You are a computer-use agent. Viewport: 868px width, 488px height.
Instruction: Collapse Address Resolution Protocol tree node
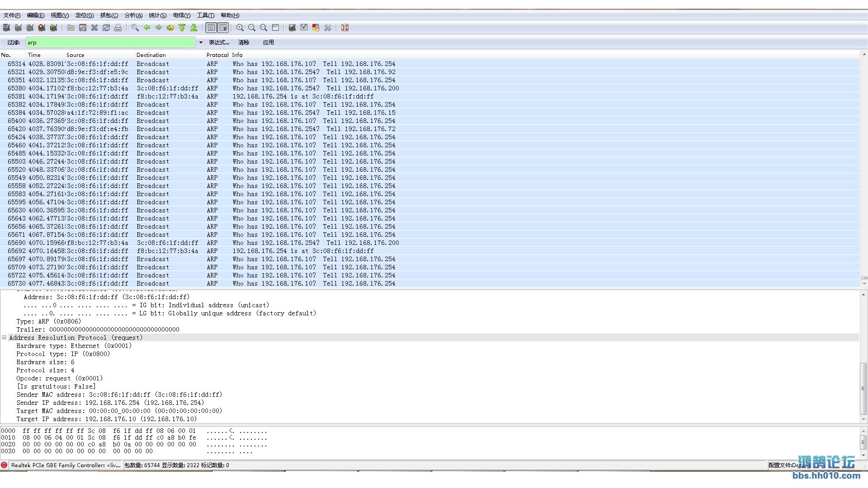(x=4, y=338)
